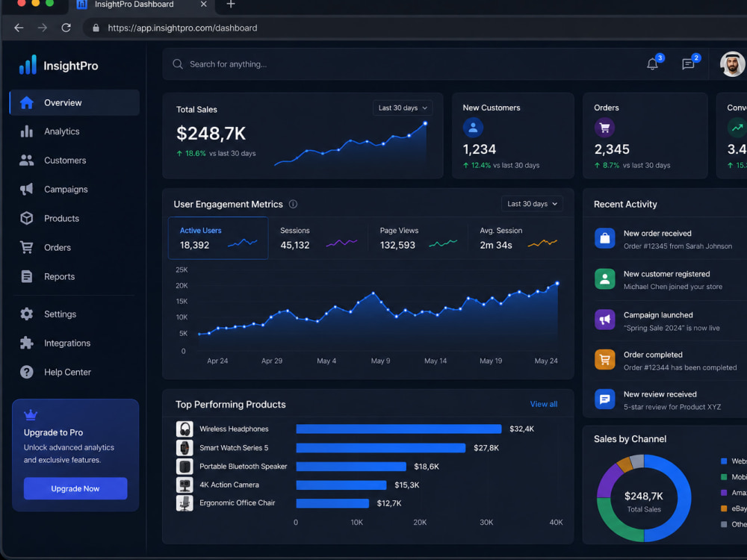Click "5-star review for Product XYZ" text
The width and height of the screenshot is (747, 560).
click(x=672, y=407)
